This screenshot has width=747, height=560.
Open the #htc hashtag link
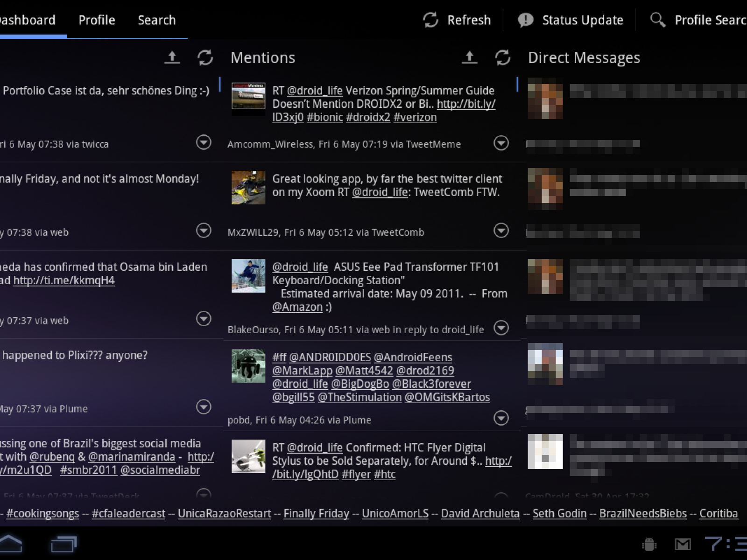click(x=385, y=475)
